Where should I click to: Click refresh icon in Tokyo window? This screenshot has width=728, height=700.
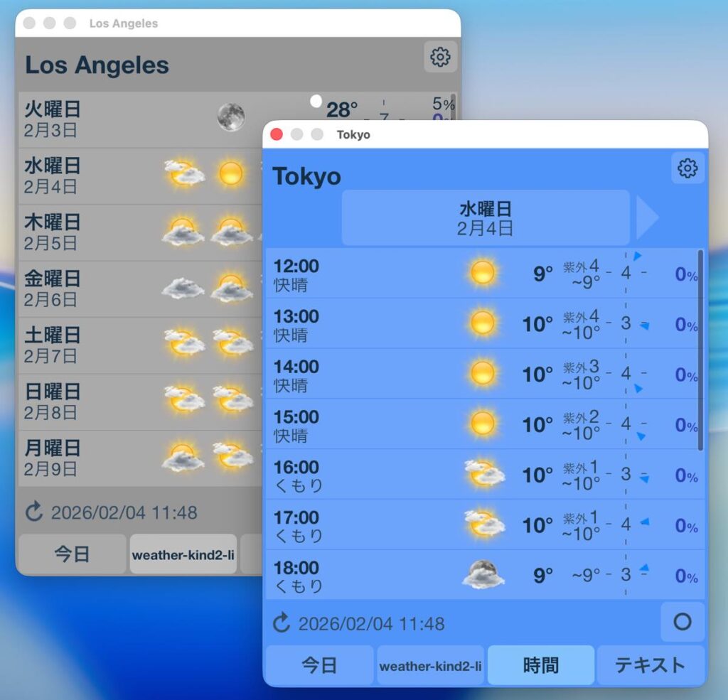(x=282, y=624)
